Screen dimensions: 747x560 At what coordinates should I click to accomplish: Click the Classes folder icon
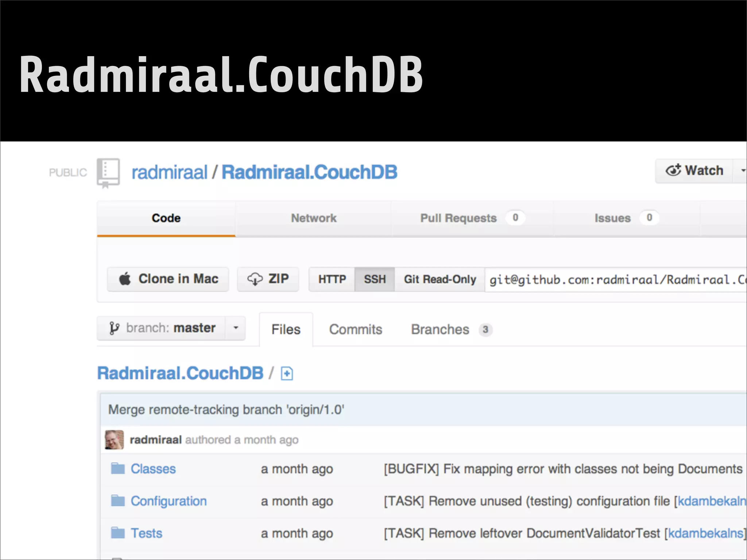(x=118, y=468)
